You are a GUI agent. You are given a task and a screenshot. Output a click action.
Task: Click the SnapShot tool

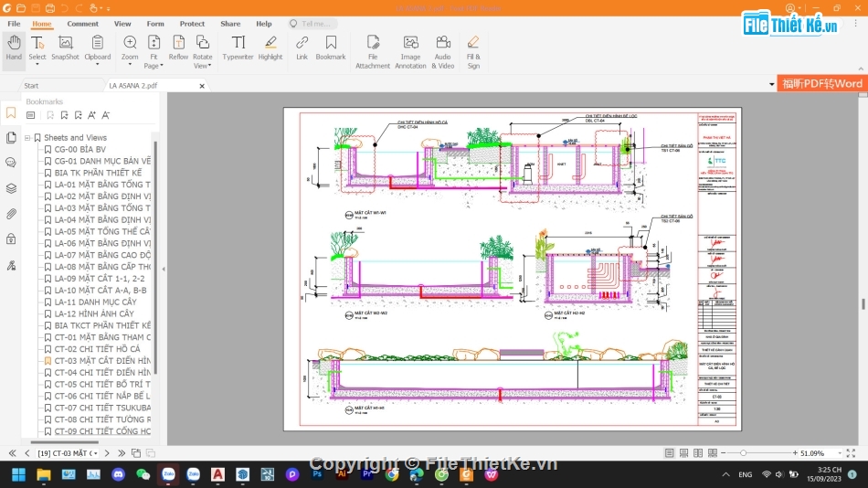[65, 48]
